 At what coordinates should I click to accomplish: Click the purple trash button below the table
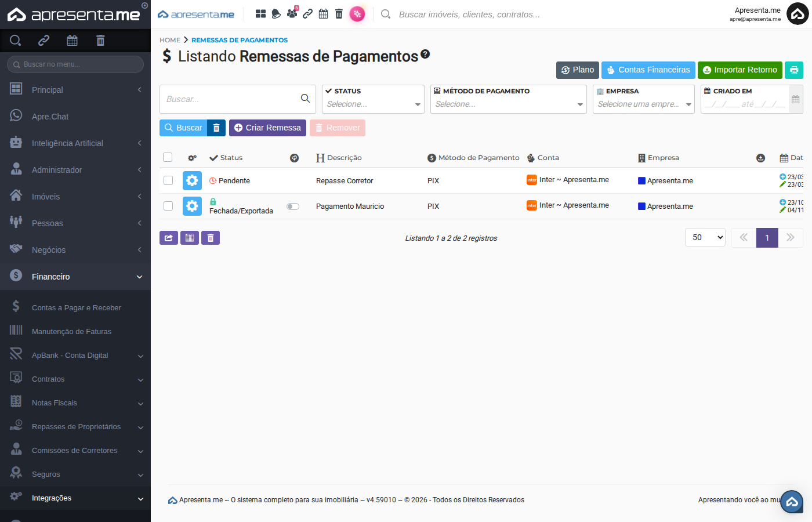(x=211, y=238)
